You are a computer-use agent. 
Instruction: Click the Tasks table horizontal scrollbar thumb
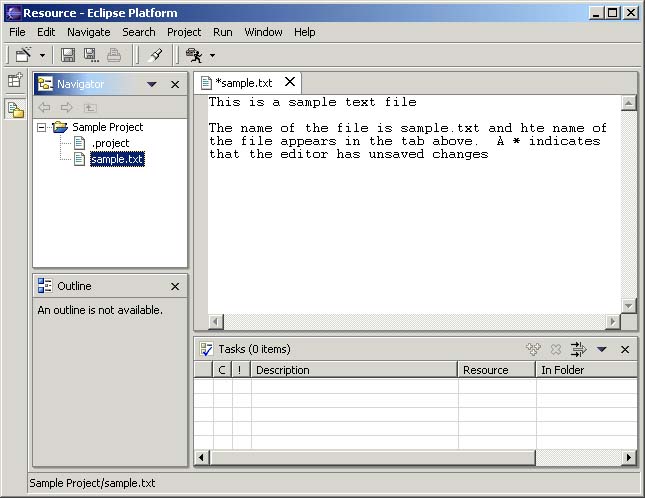(372, 457)
